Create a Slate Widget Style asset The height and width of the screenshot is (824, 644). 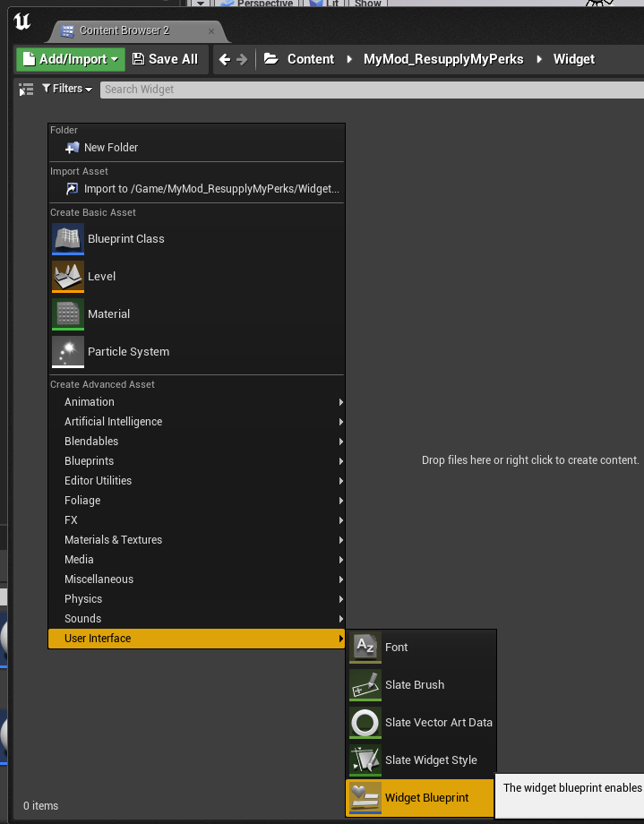pyautogui.click(x=421, y=760)
